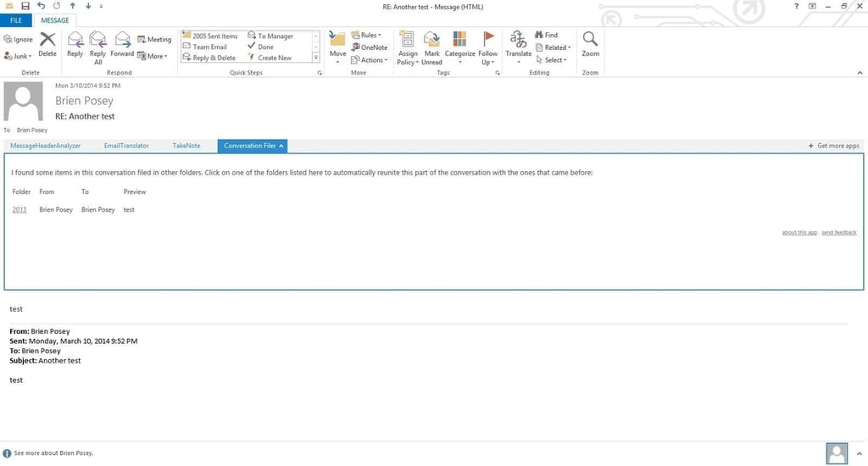Undo the last action in Quick Access Toolbar

pos(41,6)
